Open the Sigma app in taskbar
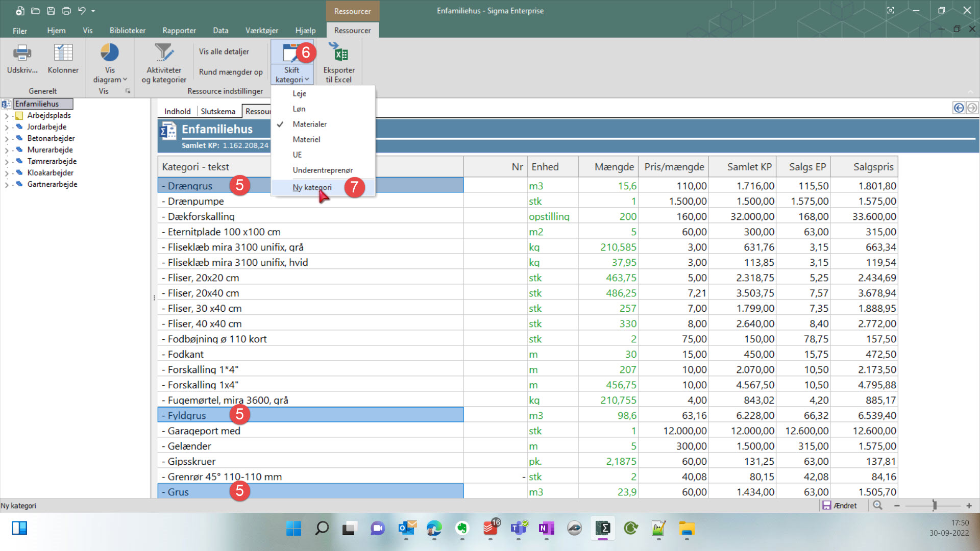Viewport: 980px width, 551px height. point(603,528)
